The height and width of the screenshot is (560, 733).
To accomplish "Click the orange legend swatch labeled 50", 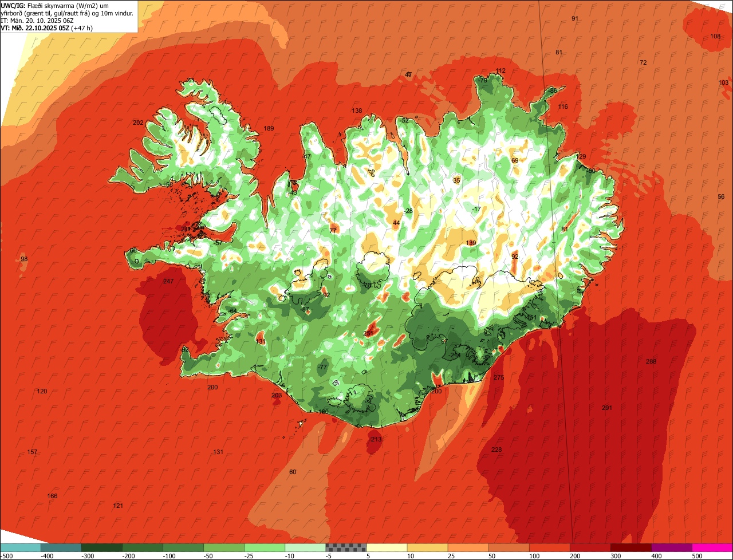I will click(509, 547).
